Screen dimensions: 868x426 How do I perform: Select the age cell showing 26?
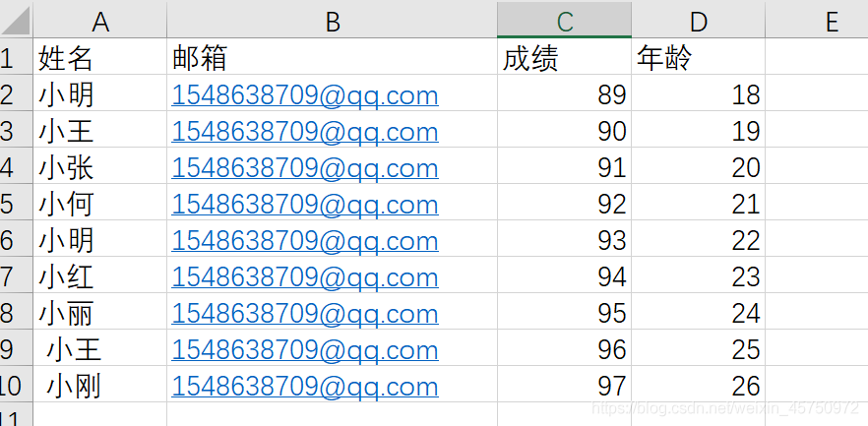(746, 387)
